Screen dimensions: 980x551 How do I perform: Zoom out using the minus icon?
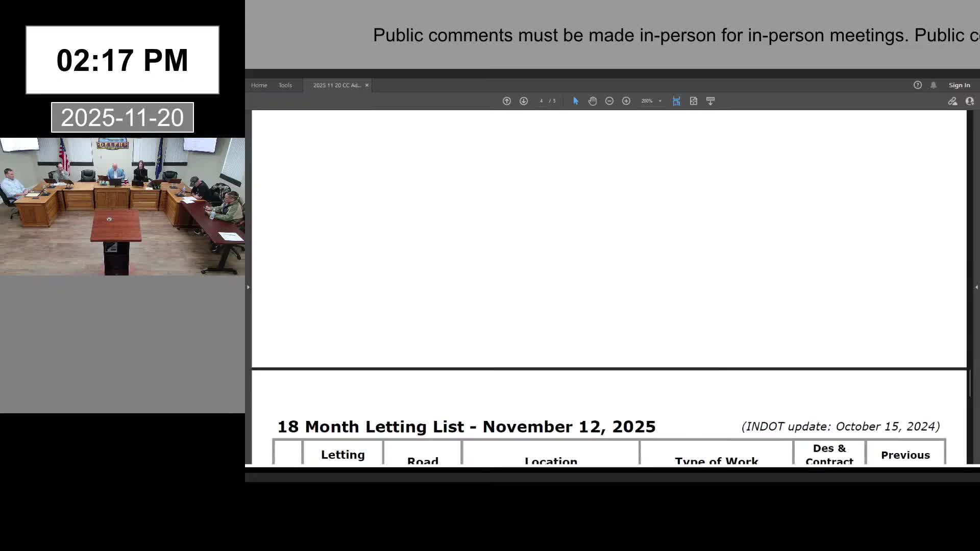pyautogui.click(x=609, y=101)
